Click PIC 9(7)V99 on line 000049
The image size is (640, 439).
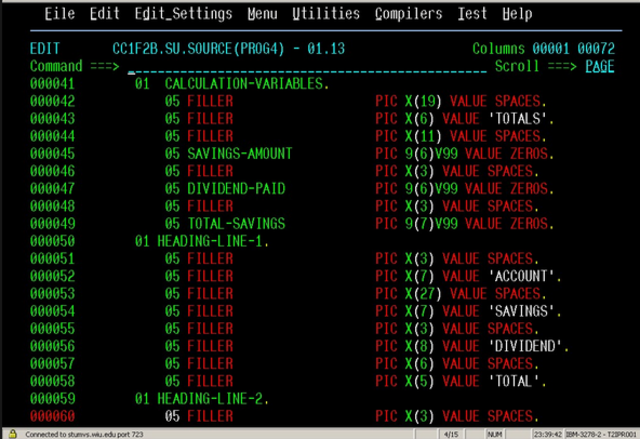(416, 224)
